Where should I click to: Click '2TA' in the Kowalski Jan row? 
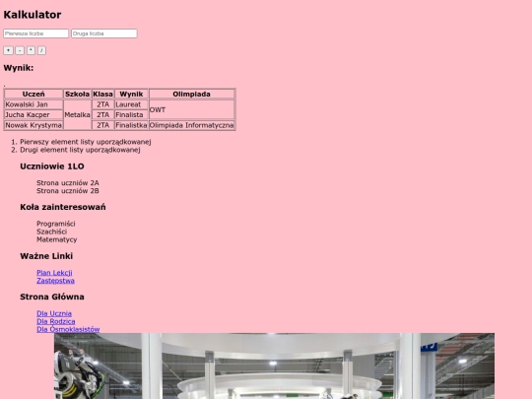coord(102,104)
